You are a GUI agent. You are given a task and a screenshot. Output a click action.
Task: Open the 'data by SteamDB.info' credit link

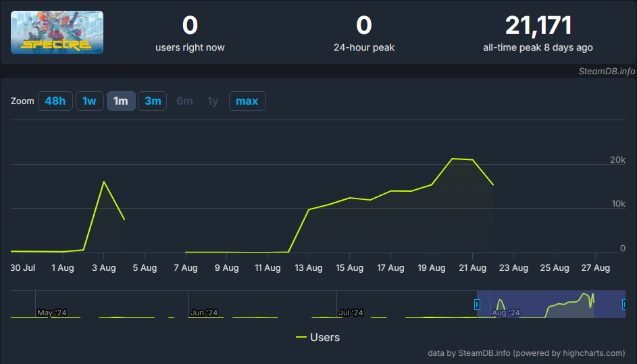click(526, 353)
